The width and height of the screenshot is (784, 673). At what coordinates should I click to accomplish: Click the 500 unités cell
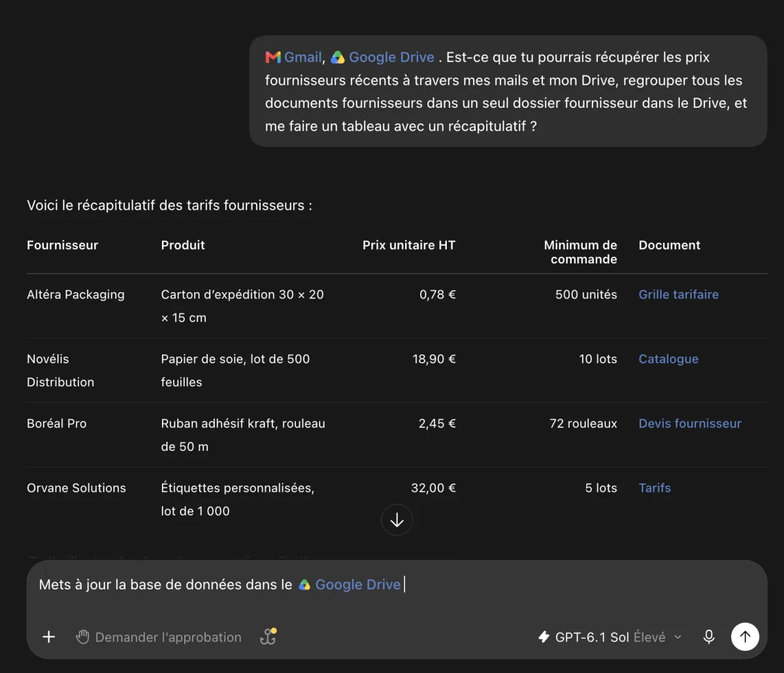click(x=586, y=295)
